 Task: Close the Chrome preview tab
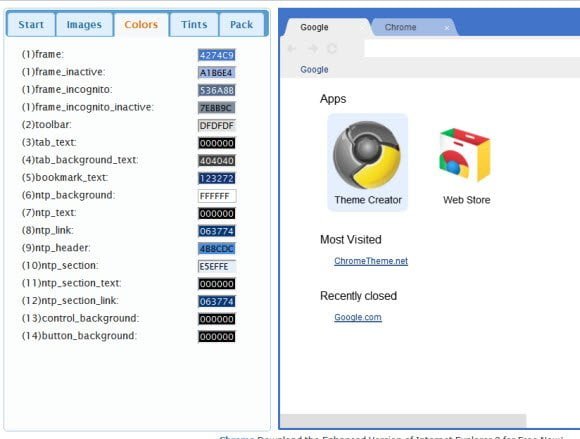pyautogui.click(x=447, y=28)
